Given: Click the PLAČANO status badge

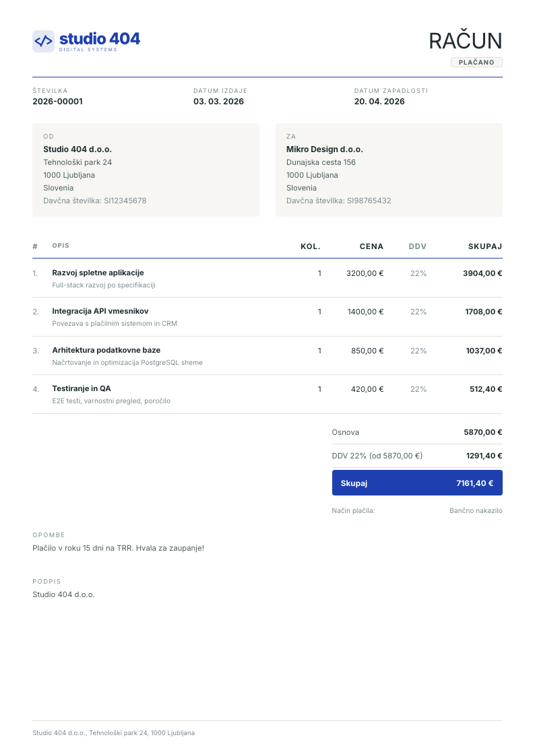Looking at the screenshot, I should point(476,62).
